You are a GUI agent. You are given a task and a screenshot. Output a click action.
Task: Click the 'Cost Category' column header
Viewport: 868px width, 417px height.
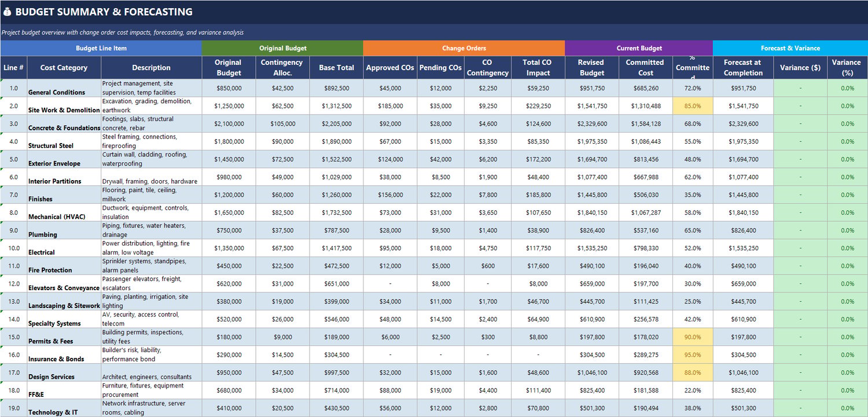[x=64, y=67]
